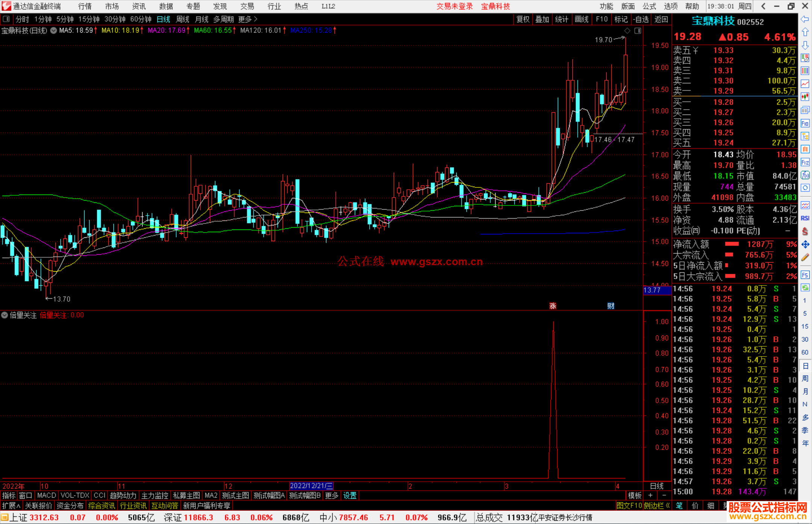Expand the 倍量关注 indicator dropdown arrow
The height and width of the screenshot is (524, 812).
point(5,315)
